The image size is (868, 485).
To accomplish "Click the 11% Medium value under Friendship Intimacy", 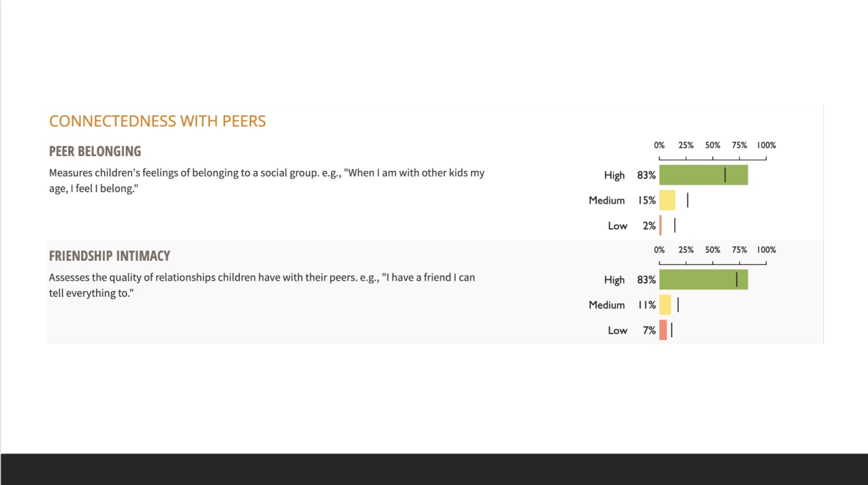I will point(647,305).
